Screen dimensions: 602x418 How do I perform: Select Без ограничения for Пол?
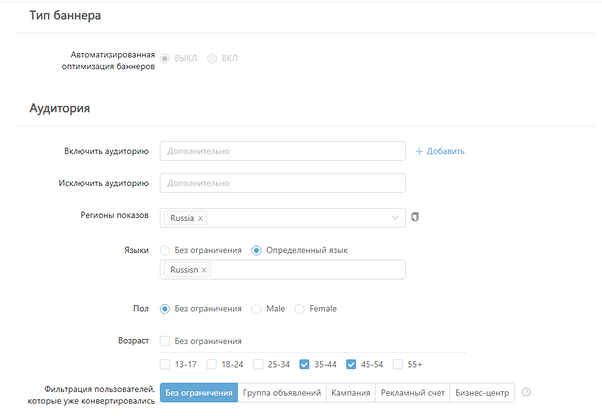point(165,309)
